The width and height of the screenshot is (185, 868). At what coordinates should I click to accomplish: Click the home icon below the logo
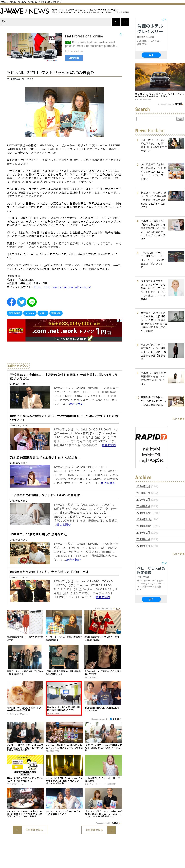click(x=4, y=22)
